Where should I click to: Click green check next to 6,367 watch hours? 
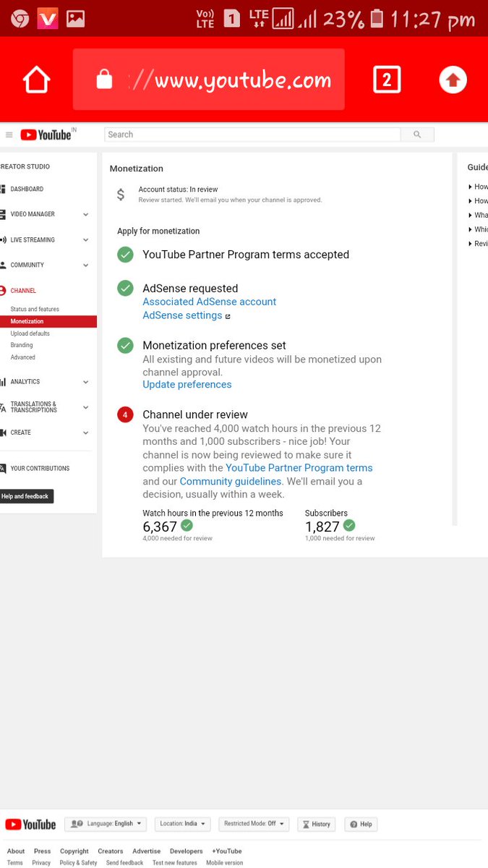[187, 525]
